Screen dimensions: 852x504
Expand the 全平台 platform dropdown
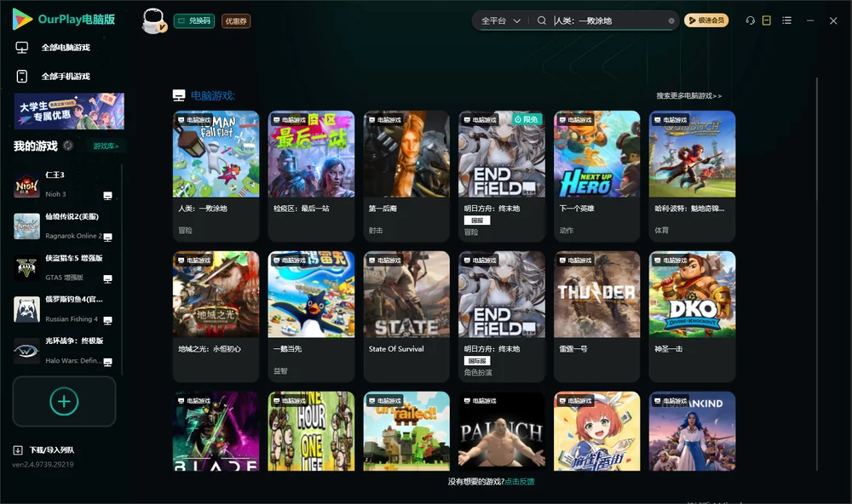coord(500,20)
